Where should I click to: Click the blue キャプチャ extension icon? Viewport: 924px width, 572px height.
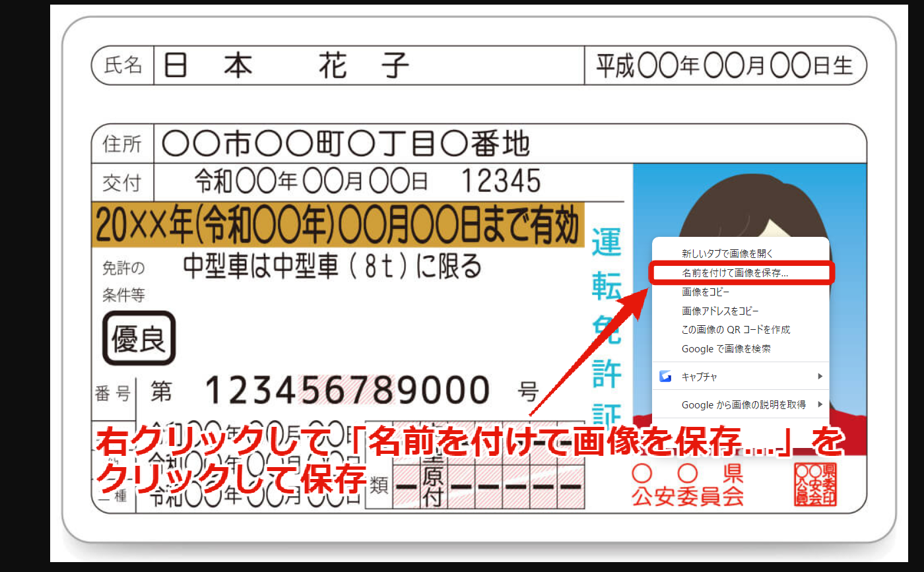click(665, 377)
